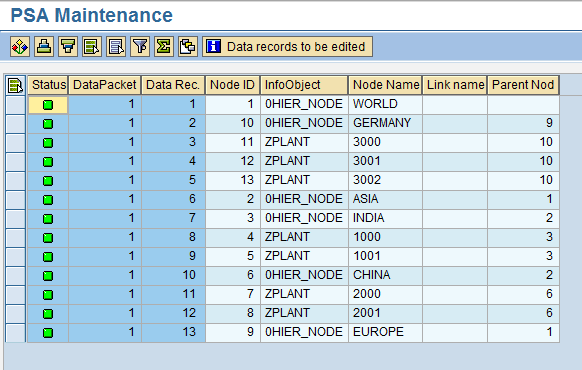Select the CHINA row via its row selector
582x370 pixels.
(16, 275)
